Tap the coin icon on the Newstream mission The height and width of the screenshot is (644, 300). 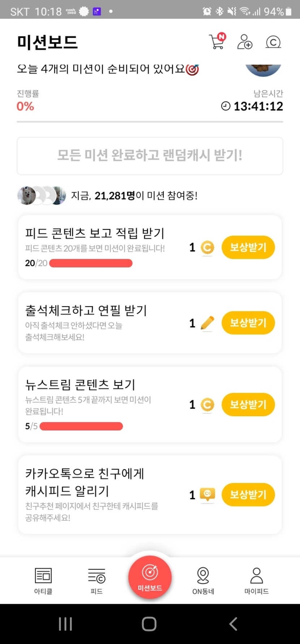pyautogui.click(x=207, y=404)
